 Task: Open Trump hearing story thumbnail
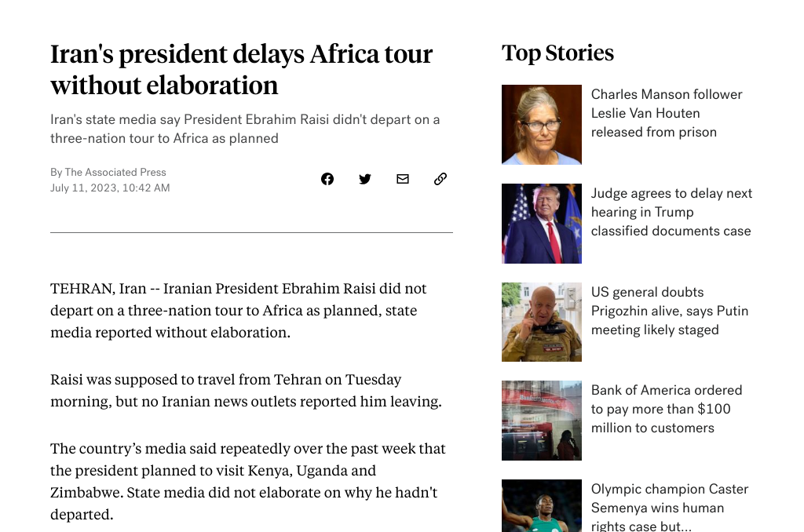pyautogui.click(x=542, y=224)
